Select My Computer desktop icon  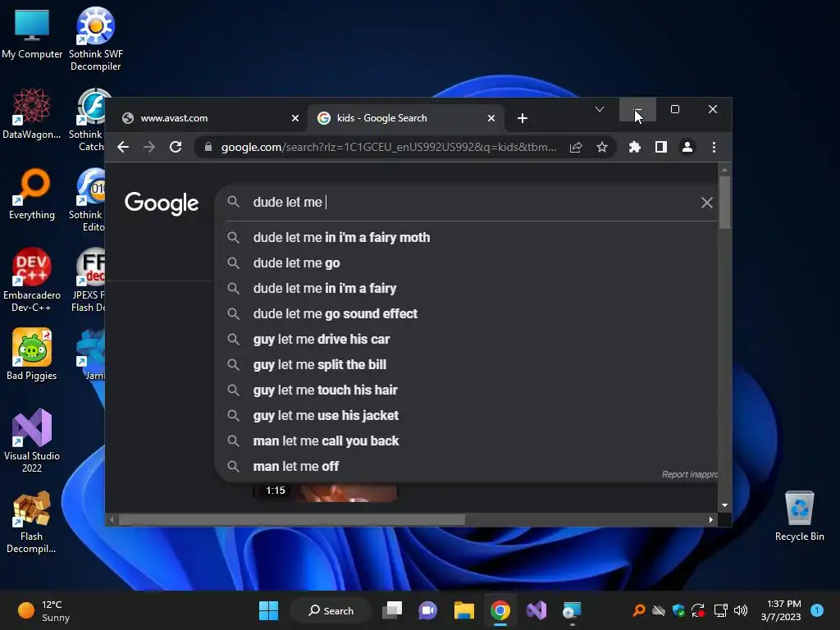click(x=32, y=34)
